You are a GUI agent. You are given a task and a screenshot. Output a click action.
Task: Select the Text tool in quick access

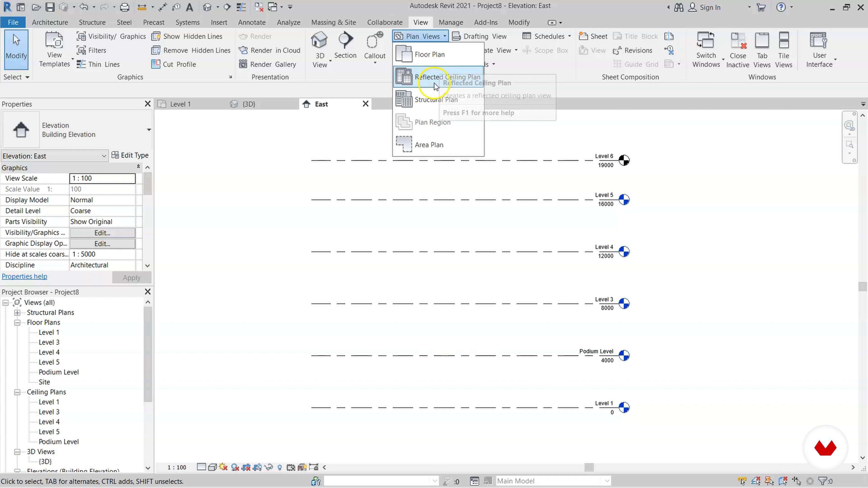tap(190, 7)
